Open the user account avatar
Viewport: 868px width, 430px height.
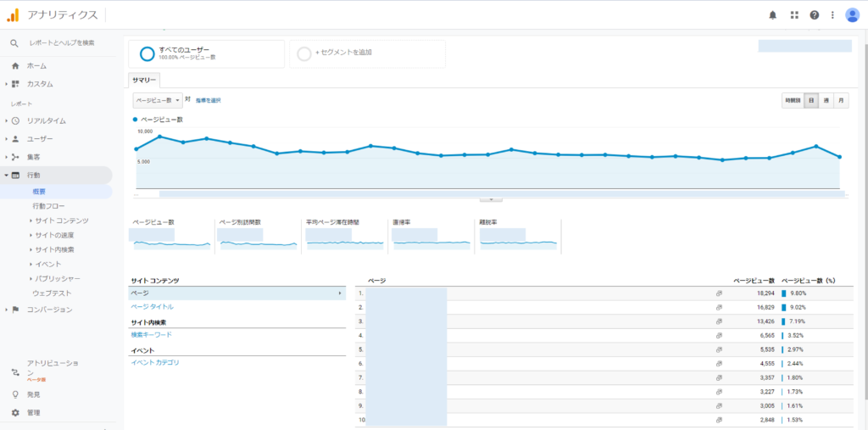(x=852, y=15)
